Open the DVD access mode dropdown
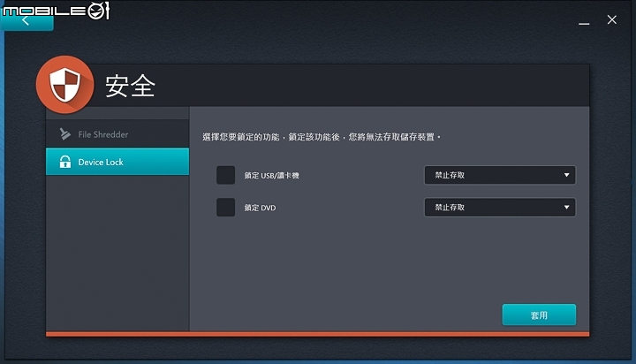 (500, 207)
